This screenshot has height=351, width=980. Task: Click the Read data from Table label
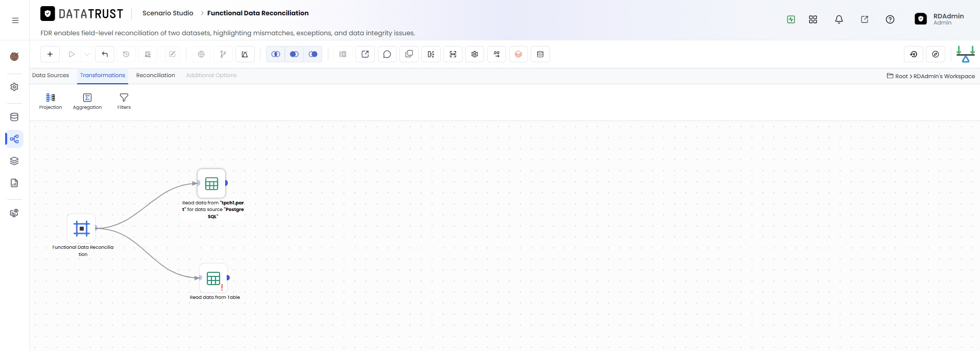[215, 297]
